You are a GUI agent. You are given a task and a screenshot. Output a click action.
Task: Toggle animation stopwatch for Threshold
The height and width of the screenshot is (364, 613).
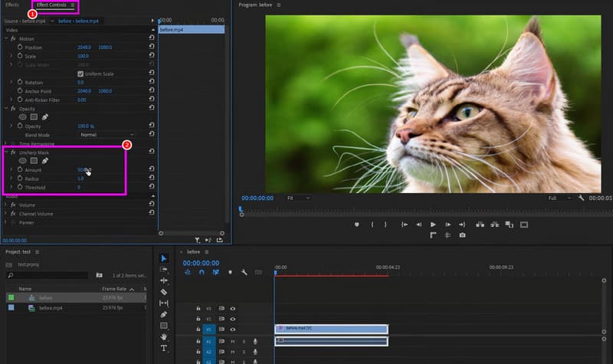coord(20,187)
